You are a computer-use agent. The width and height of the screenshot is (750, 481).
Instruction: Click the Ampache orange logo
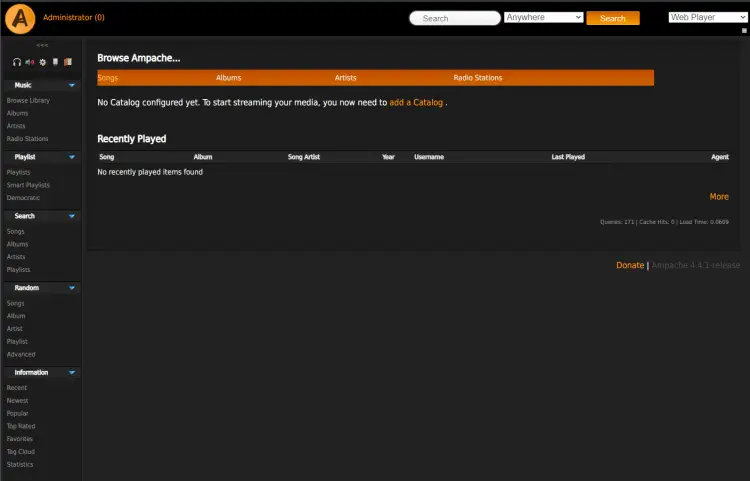pyautogui.click(x=20, y=19)
